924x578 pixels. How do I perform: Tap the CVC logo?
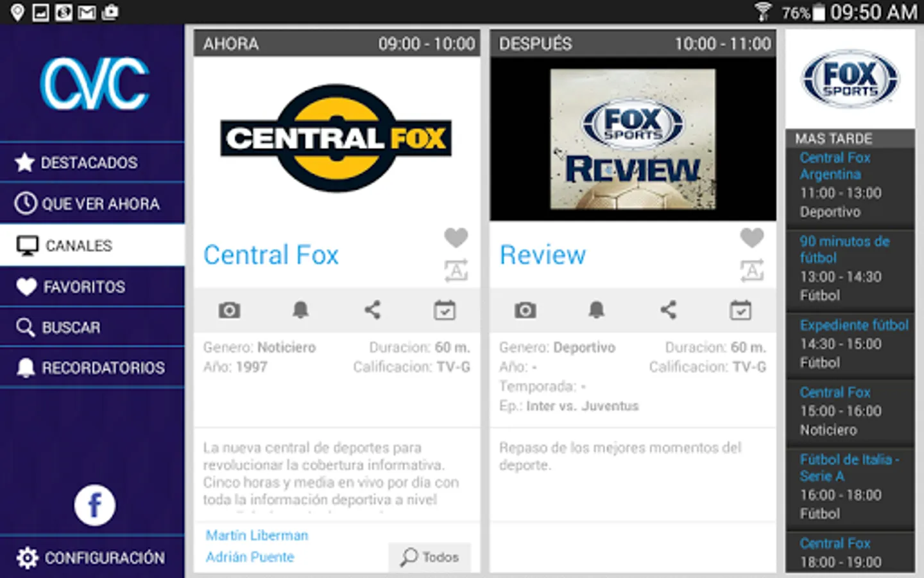94,83
